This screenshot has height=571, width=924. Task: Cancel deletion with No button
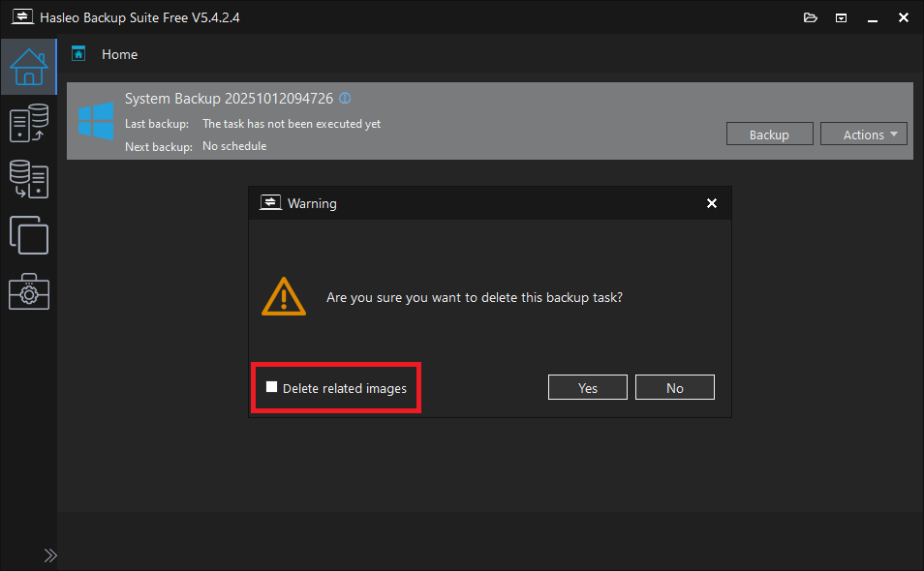pyautogui.click(x=675, y=387)
